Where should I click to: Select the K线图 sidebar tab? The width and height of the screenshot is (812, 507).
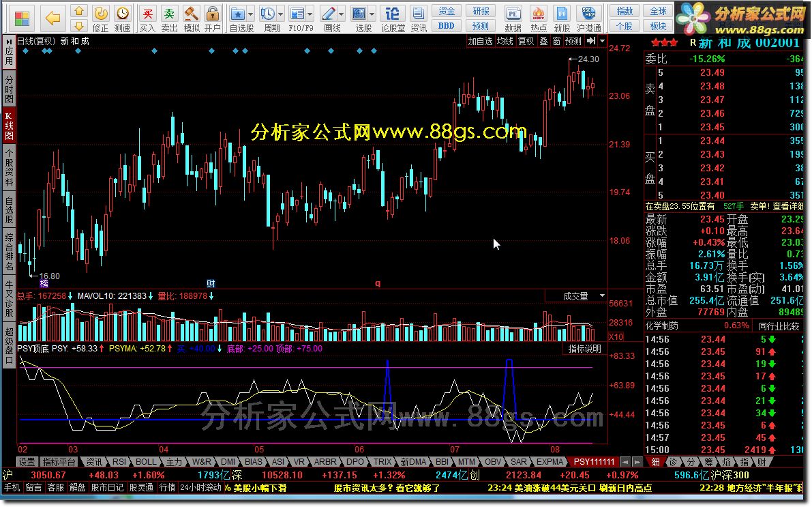pyautogui.click(x=9, y=125)
